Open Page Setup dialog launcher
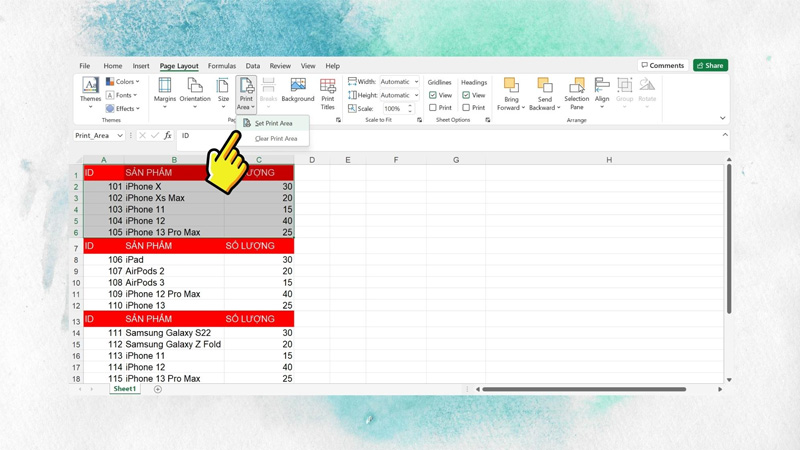 tap(338, 120)
